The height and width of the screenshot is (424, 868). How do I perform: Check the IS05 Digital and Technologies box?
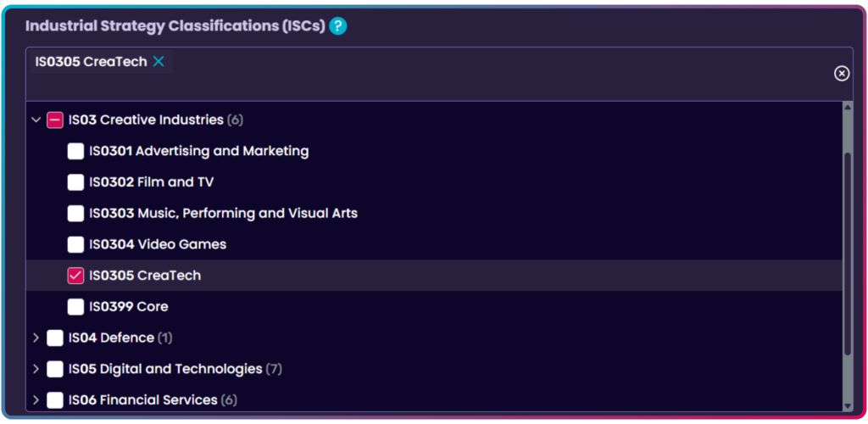click(55, 369)
